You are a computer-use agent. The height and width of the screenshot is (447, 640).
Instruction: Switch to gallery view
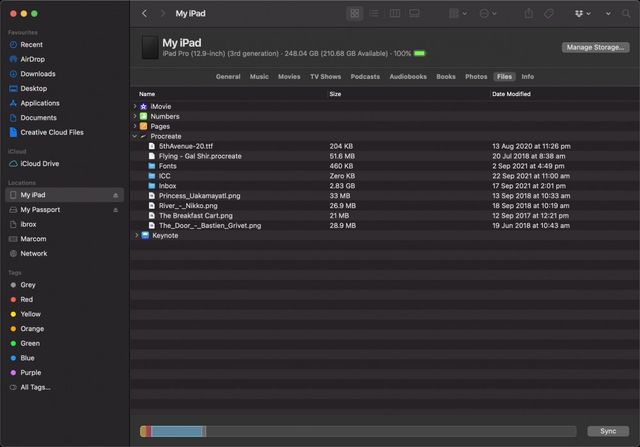point(414,13)
